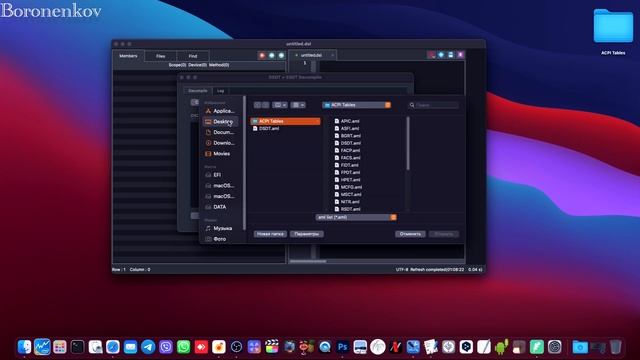Select Downloads in the dialog sidebar
This screenshot has height=360, width=640.
coord(220,143)
